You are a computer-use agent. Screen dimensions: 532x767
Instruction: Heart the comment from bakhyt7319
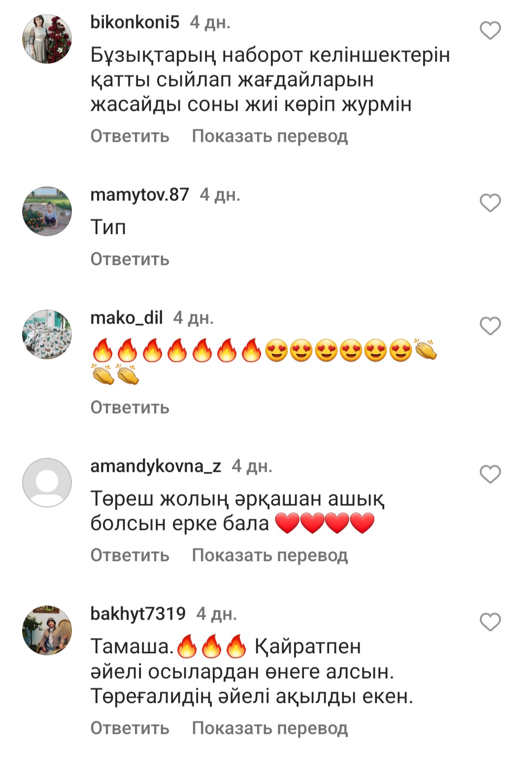pyautogui.click(x=490, y=622)
